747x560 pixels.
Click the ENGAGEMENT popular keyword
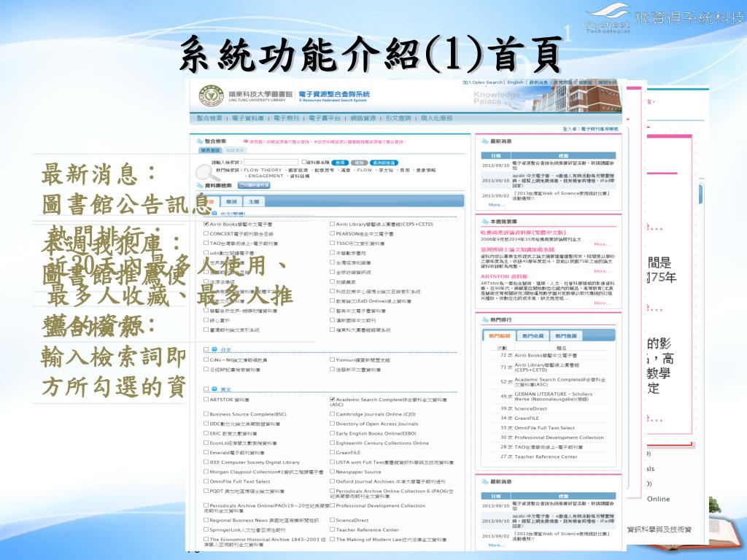[266, 176]
